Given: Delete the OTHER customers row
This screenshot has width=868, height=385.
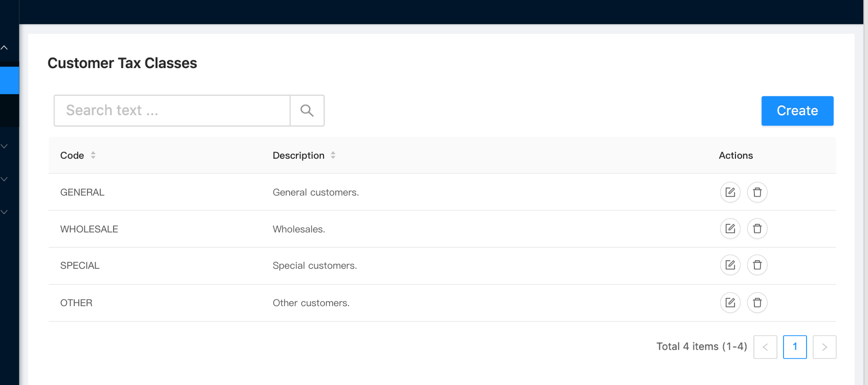Looking at the screenshot, I should 757,303.
